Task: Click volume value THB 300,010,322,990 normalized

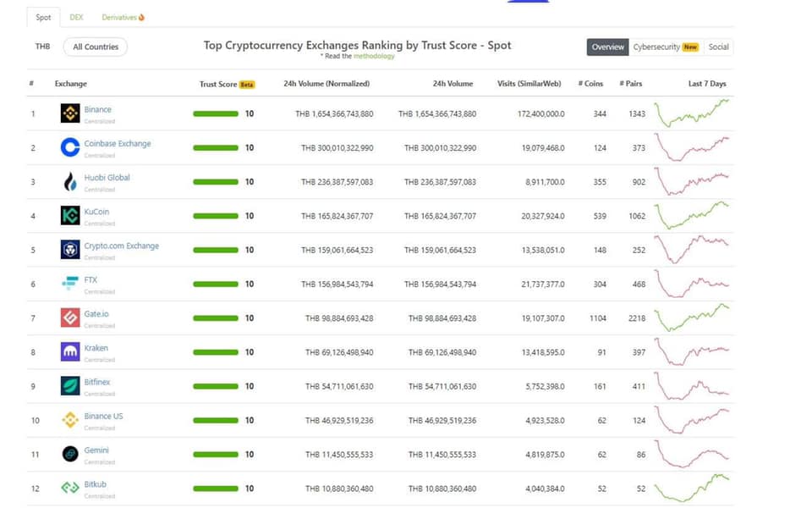Action: point(337,148)
